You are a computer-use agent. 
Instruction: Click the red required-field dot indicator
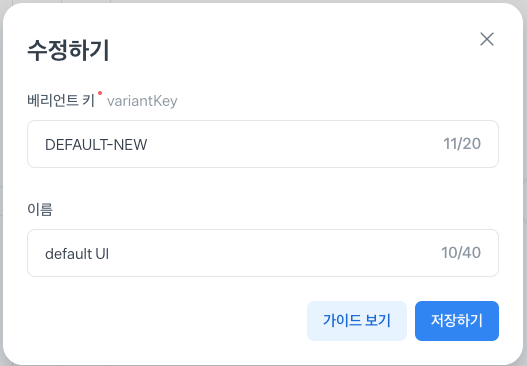[x=100, y=93]
